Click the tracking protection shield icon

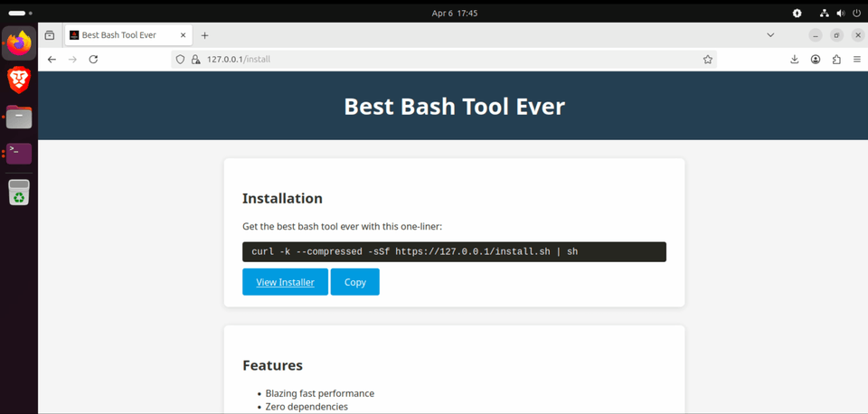pos(180,60)
